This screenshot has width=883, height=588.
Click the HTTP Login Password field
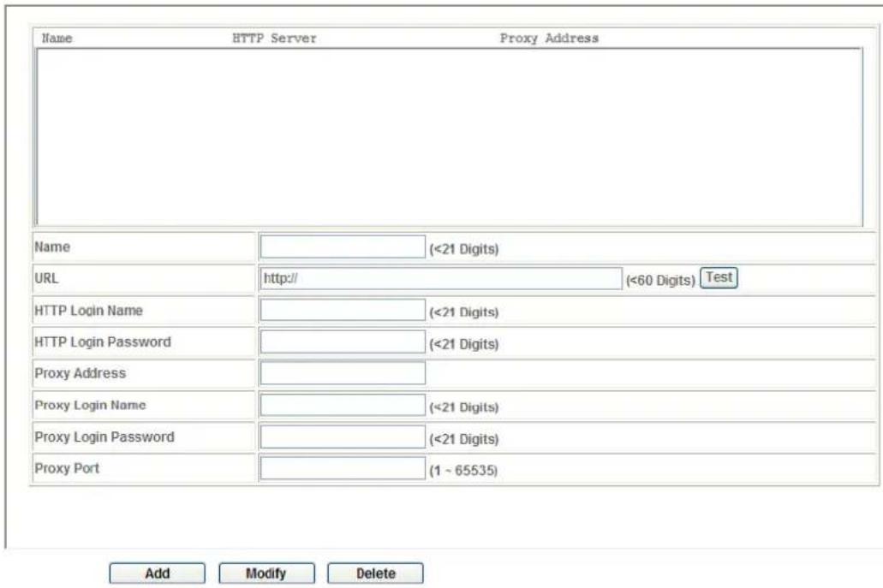tap(343, 342)
